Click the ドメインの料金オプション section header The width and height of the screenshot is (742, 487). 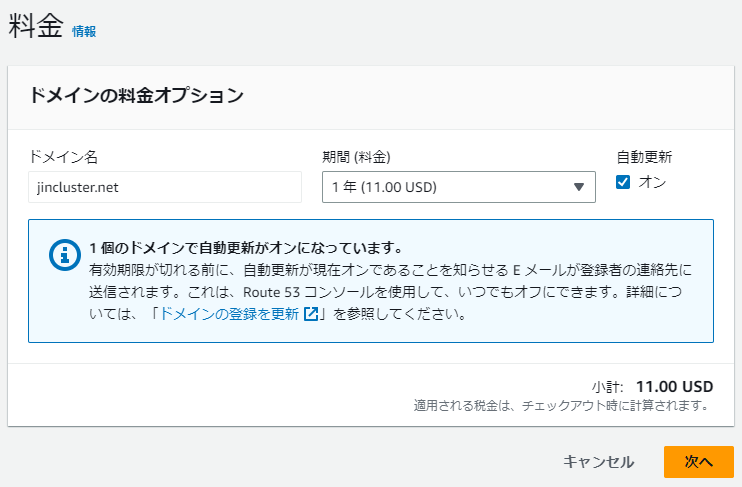coord(137,96)
